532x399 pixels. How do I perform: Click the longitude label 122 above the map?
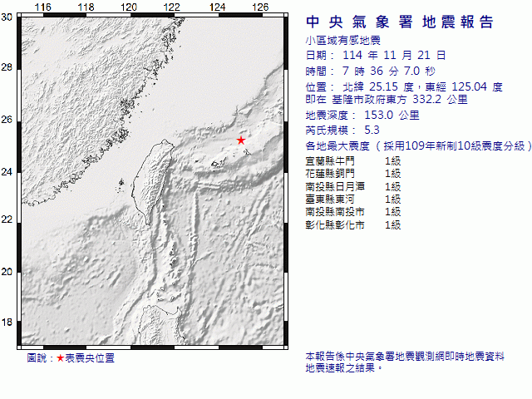coord(172,7)
